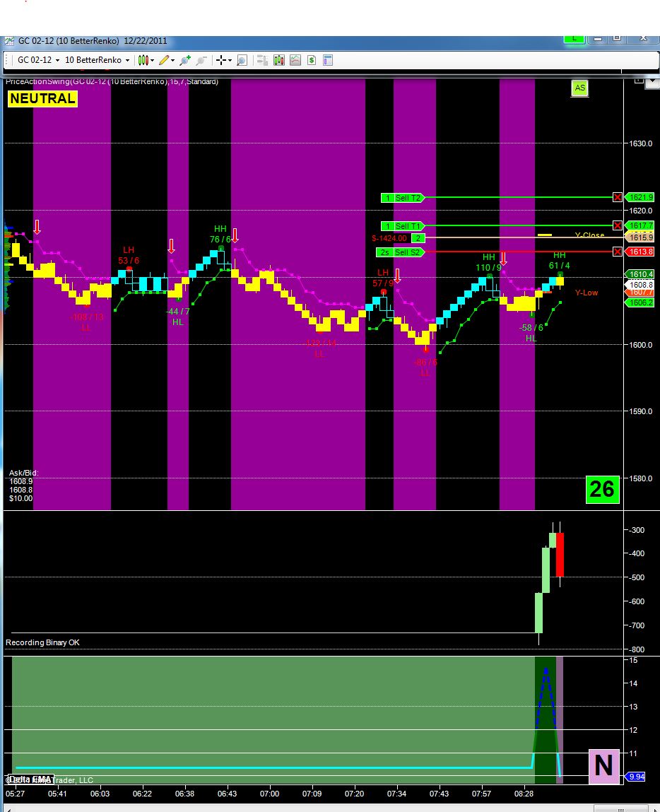Viewport: 660px width, 812px height.
Task: Toggle the green AS button
Action: (x=579, y=88)
